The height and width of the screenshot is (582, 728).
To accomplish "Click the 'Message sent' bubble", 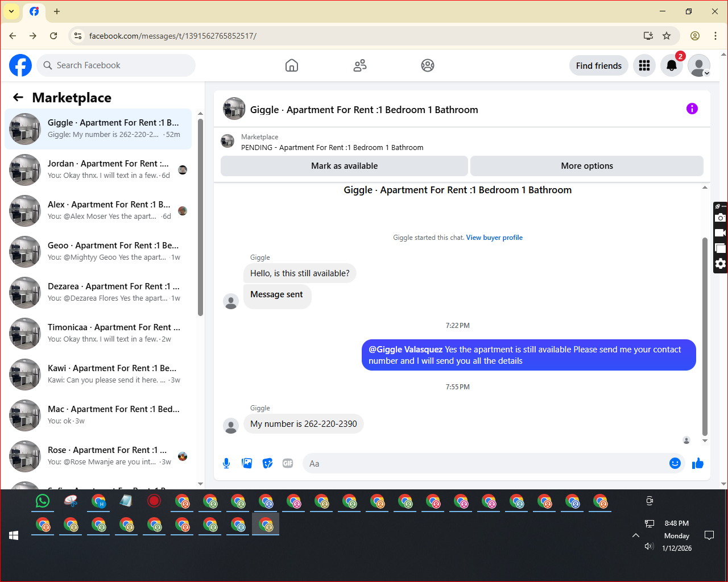I will pyautogui.click(x=277, y=296).
